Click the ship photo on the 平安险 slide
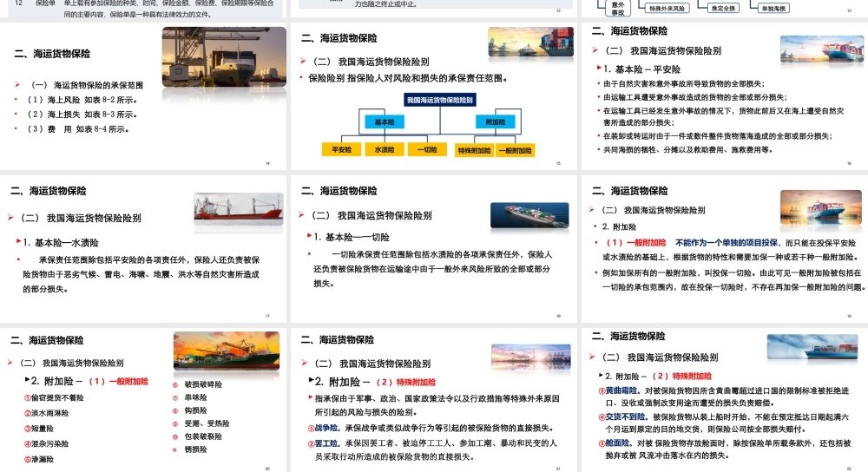 [822, 49]
